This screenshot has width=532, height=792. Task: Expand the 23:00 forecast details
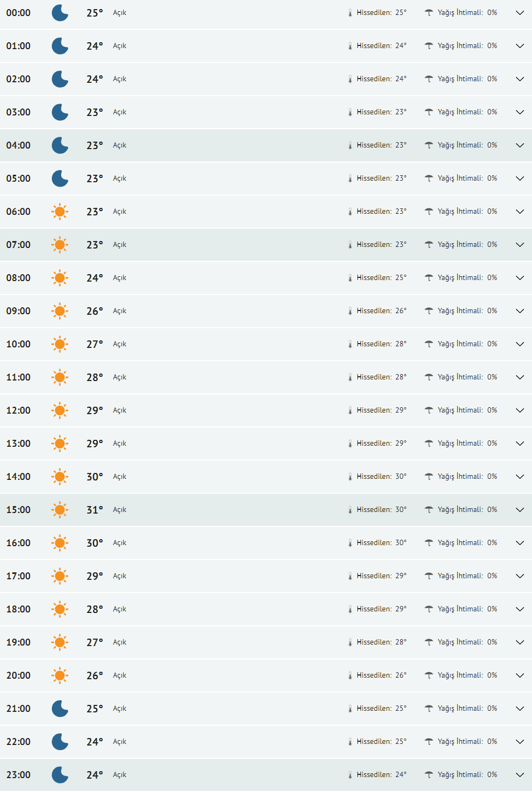click(x=520, y=775)
